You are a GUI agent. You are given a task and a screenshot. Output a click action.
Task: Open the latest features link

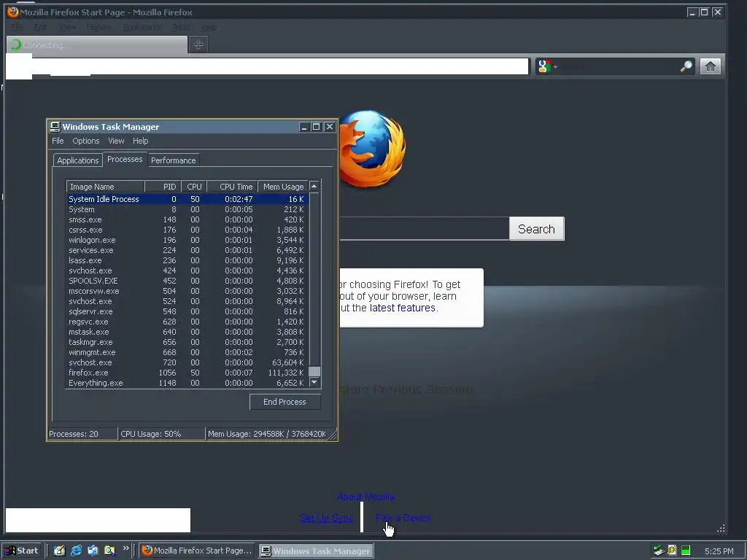pos(403,308)
